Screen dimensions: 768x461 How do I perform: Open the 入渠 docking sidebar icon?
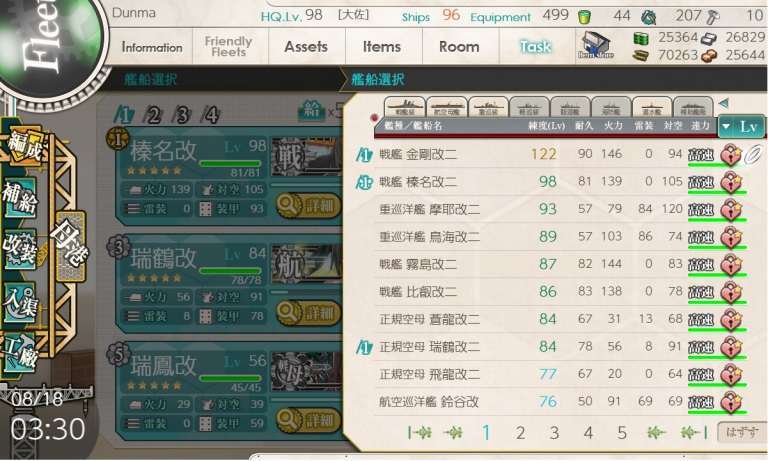point(20,302)
